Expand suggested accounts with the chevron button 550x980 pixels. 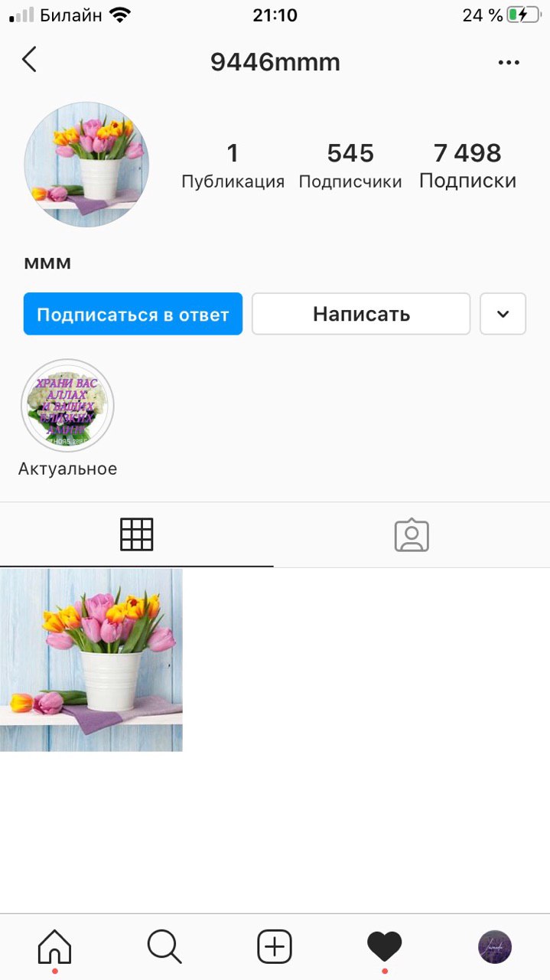[x=503, y=314]
